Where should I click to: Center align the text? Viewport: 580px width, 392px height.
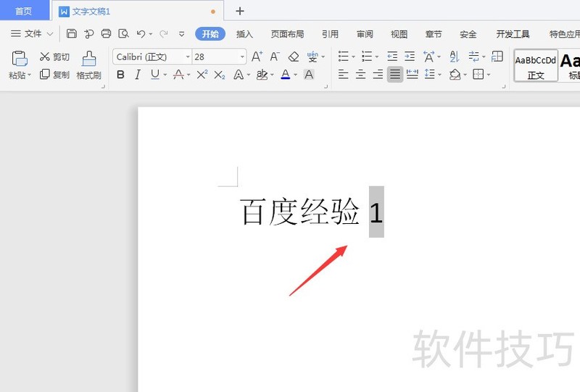point(360,75)
